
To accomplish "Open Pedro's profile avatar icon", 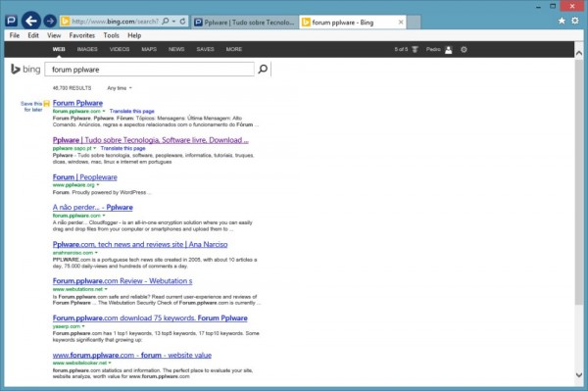I will point(449,49).
